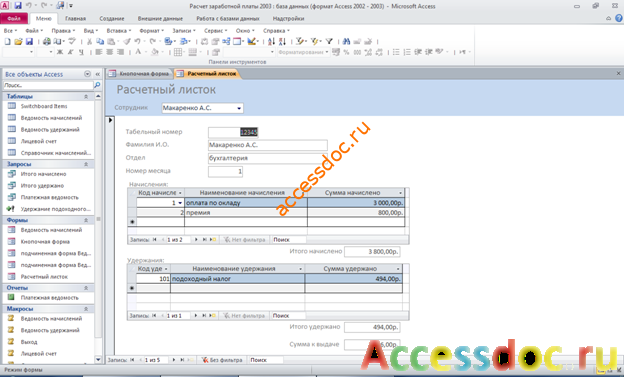
Task: Click the Отдел field with бухгалтерия
Action: (267, 158)
